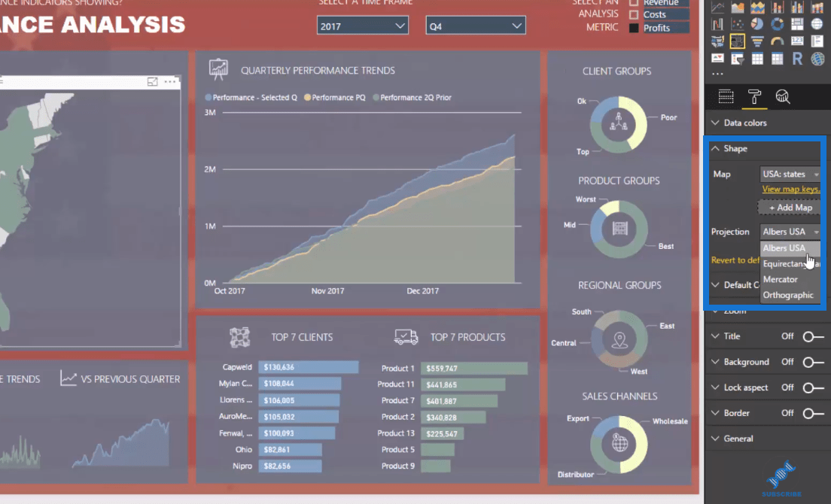Choose the Filled map visualization icon
This screenshot has width=831, height=504.
[717, 41]
